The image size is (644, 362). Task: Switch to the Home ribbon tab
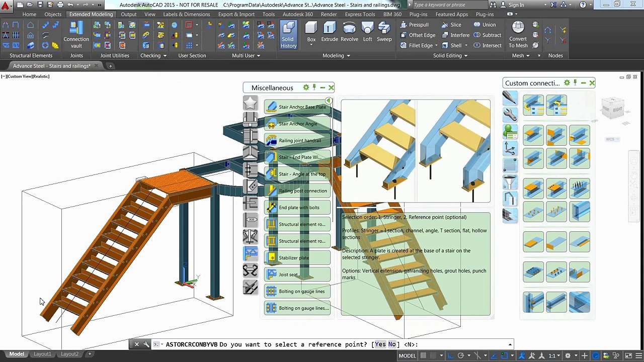click(29, 14)
